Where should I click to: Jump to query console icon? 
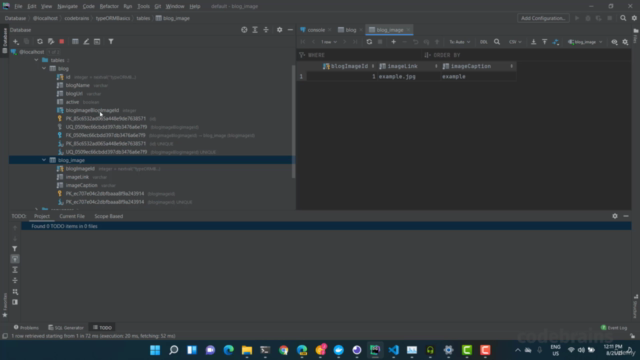tap(97, 42)
